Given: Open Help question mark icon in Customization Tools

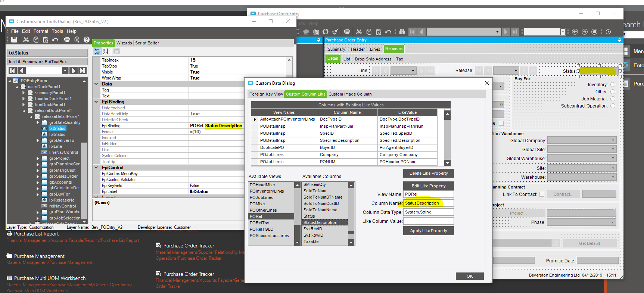Looking at the screenshot, I should 87,40.
